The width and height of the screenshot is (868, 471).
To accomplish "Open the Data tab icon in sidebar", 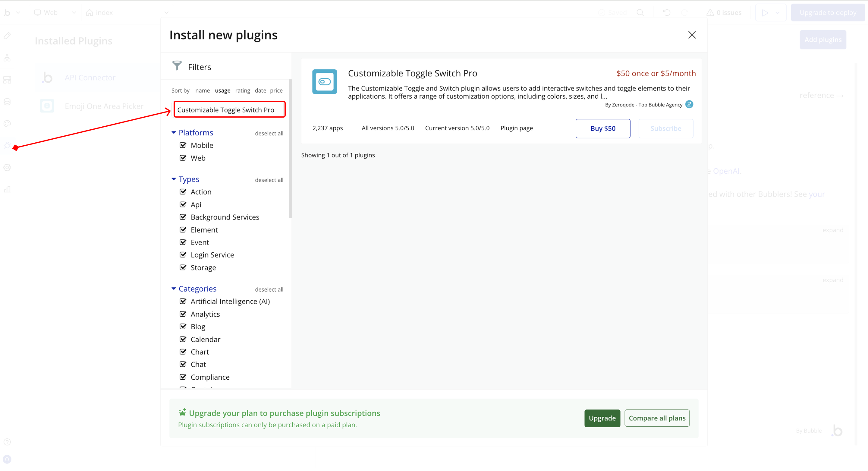I will 7,102.
